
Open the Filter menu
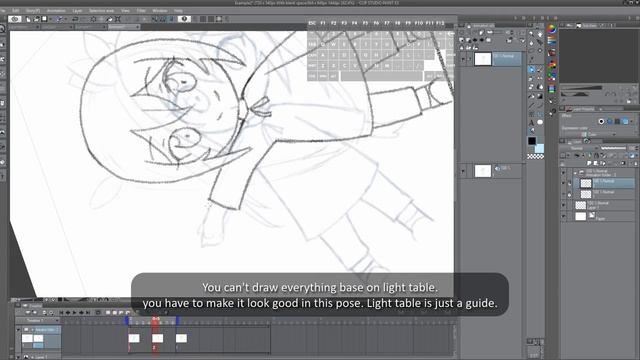coord(141,11)
